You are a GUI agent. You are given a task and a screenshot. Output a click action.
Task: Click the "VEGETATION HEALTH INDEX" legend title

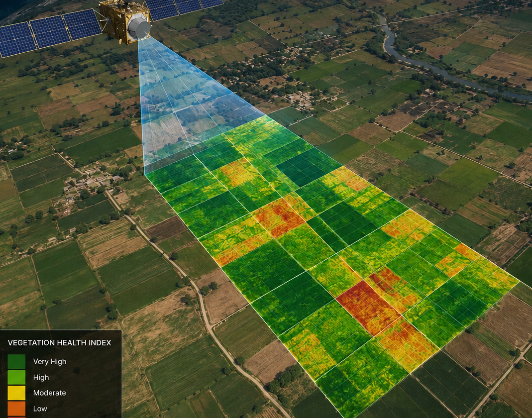[59, 343]
